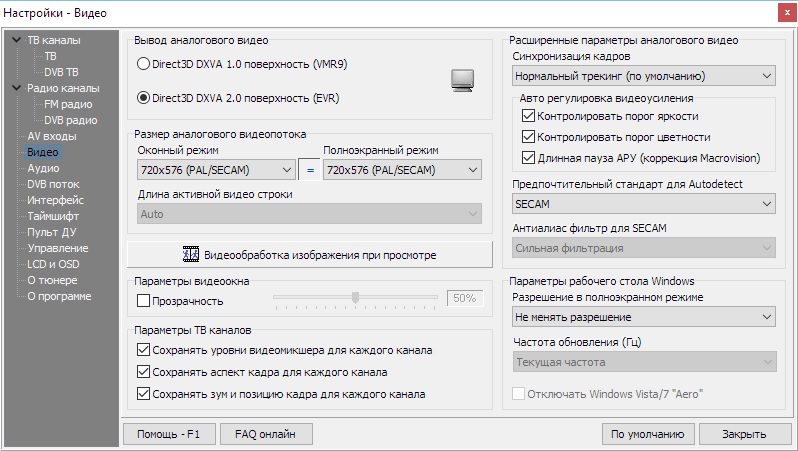The image size is (798, 451).
Task: Click the По умолчанию button
Action: (649, 434)
